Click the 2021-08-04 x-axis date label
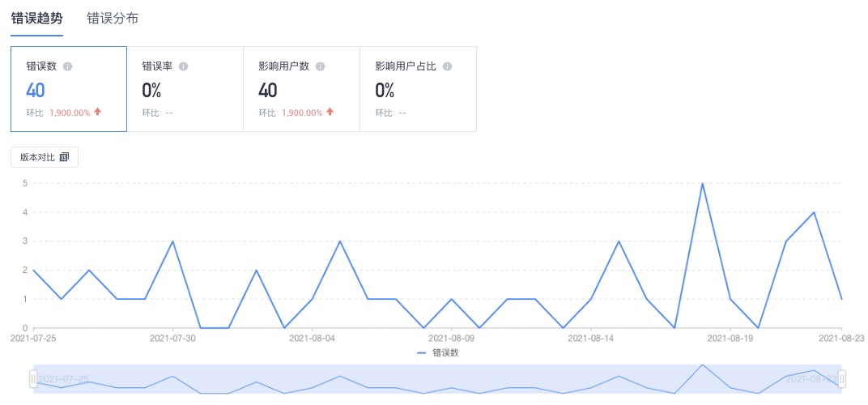Screen dimensions: 868x405 pos(313,337)
